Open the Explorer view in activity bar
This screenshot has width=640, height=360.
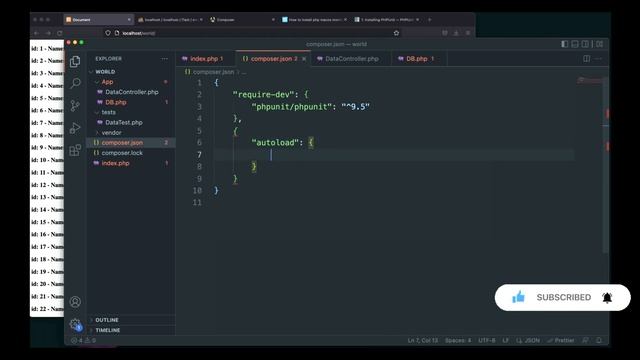(x=75, y=62)
